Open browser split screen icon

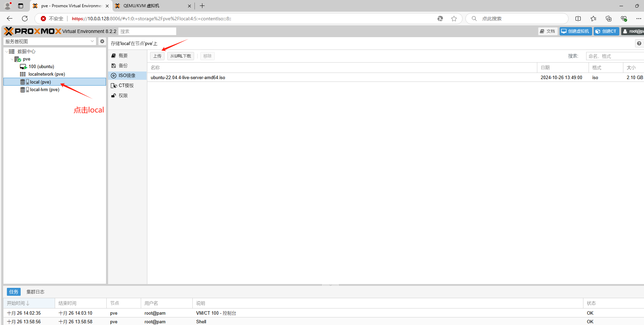coord(578,19)
